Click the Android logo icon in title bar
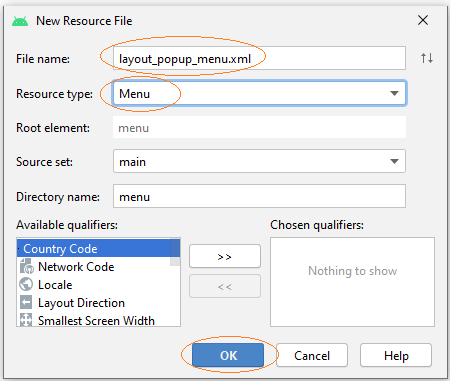The height and width of the screenshot is (381, 450). [x=20, y=21]
